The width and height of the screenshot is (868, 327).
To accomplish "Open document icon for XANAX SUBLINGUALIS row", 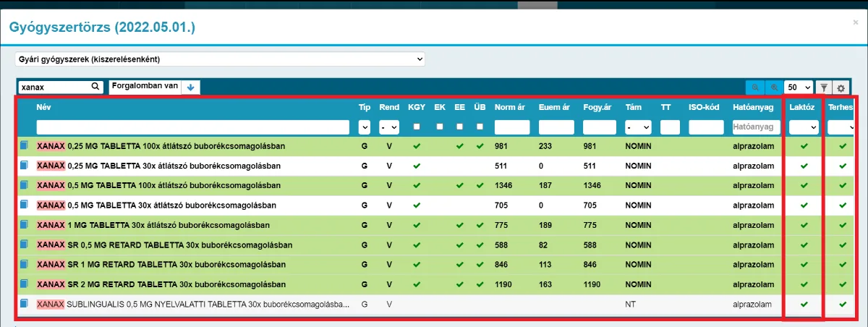I will tap(24, 304).
